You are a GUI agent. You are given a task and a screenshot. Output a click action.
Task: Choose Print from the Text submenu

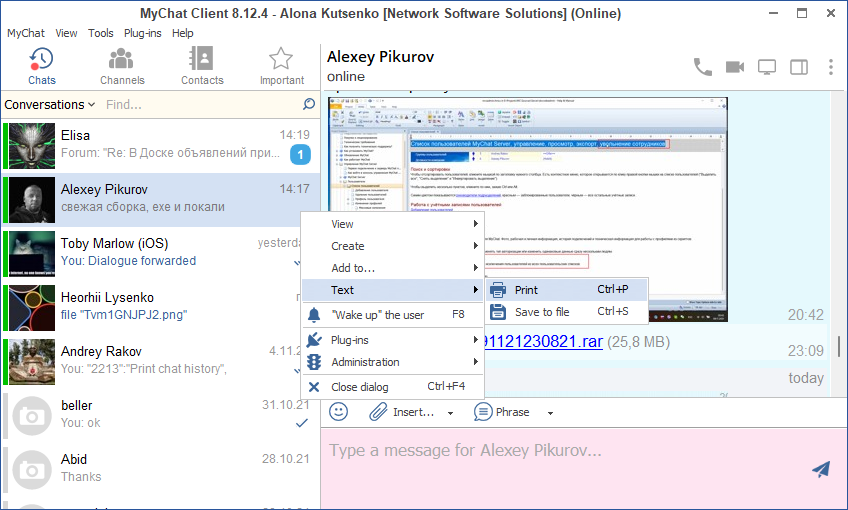526,290
